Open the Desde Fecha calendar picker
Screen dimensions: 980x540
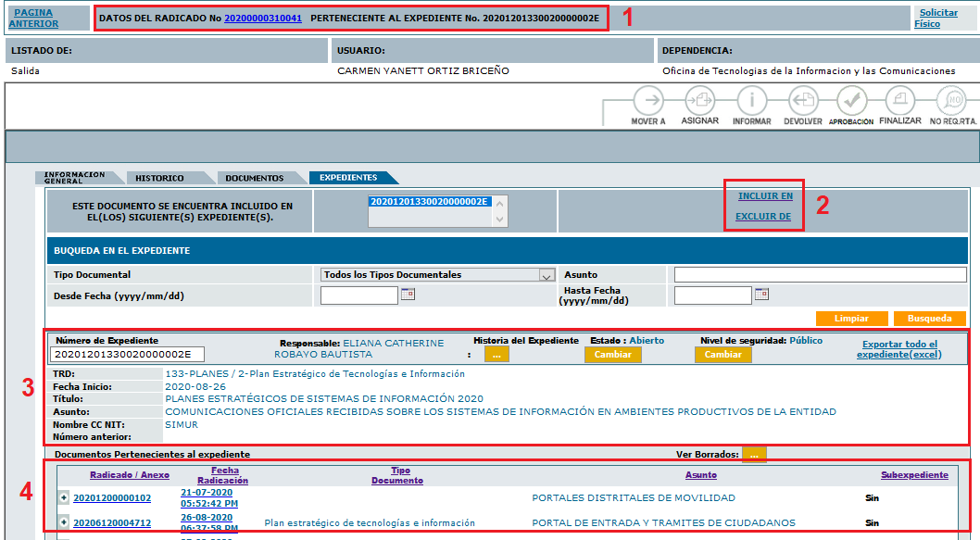(408, 294)
